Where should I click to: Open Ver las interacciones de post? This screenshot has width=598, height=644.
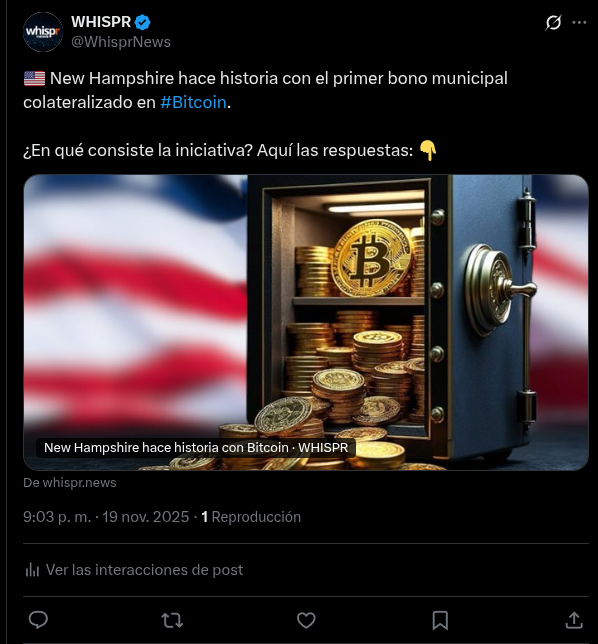pos(133,570)
